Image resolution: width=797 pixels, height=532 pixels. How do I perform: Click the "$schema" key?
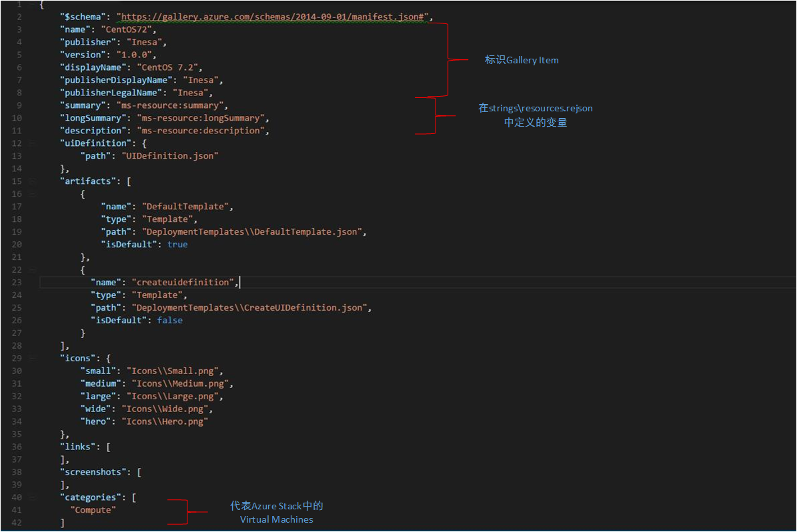click(83, 17)
